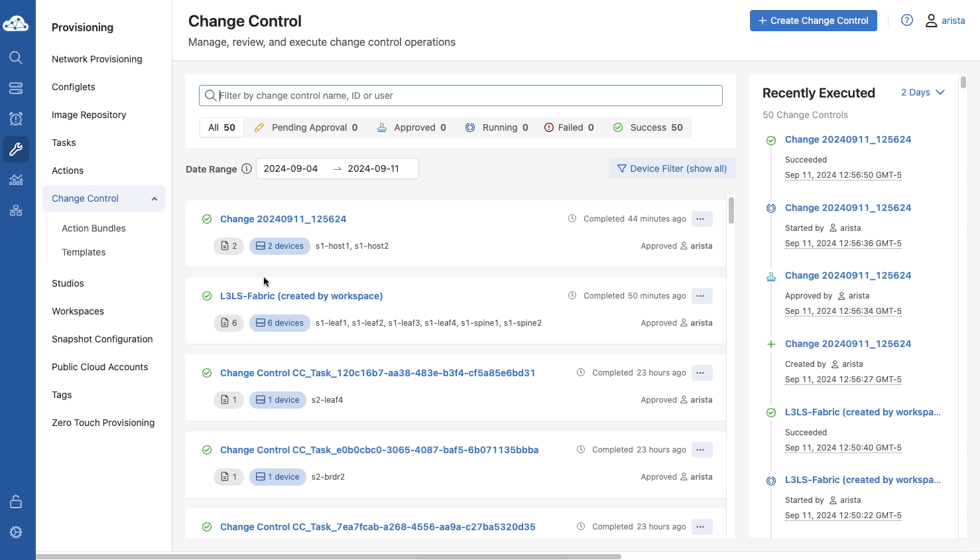Open the help question mark icon
The height and width of the screenshot is (560, 980).
pos(907,21)
